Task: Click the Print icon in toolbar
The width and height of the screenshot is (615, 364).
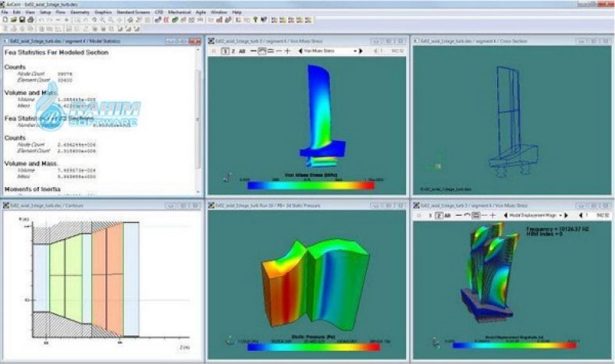Action: pos(30,19)
